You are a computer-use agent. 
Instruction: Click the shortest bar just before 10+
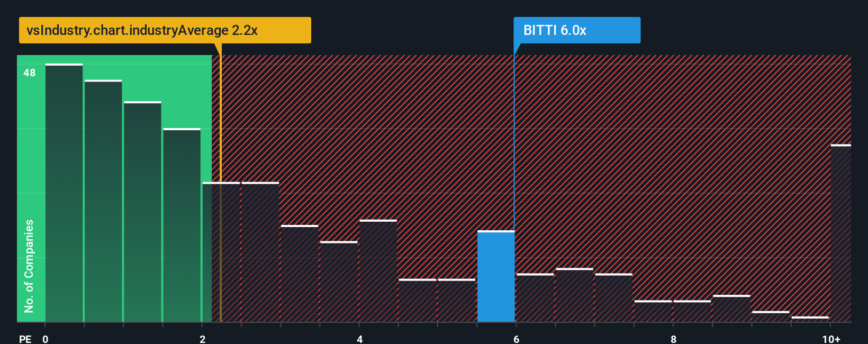(x=810, y=319)
